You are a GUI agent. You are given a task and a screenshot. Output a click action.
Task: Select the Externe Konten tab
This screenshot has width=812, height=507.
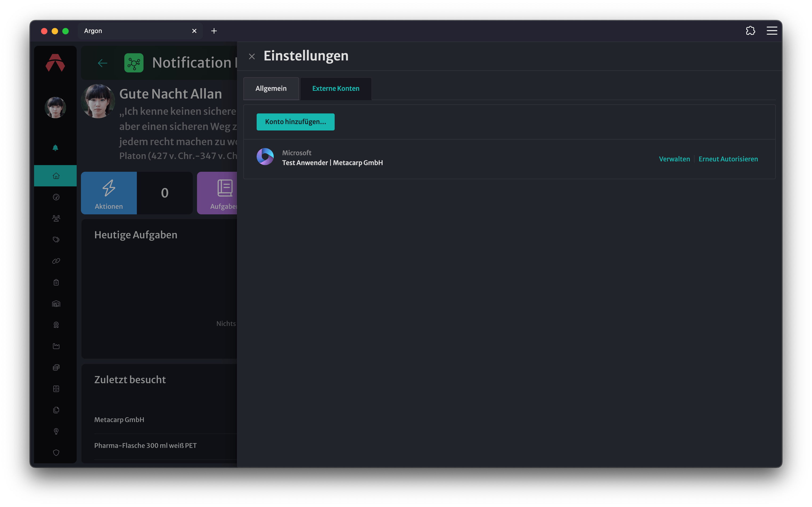click(336, 88)
